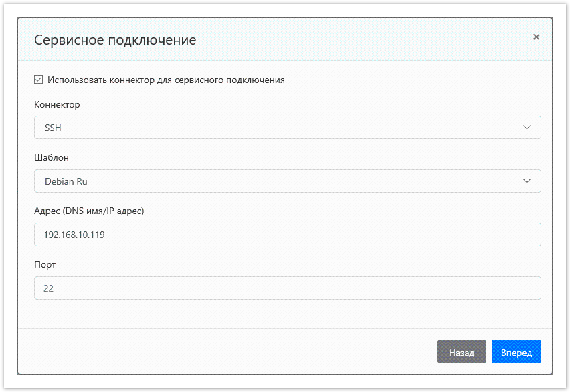Select the SSH value text in connector
Image resolution: width=570 pixels, height=392 pixels.
point(53,128)
